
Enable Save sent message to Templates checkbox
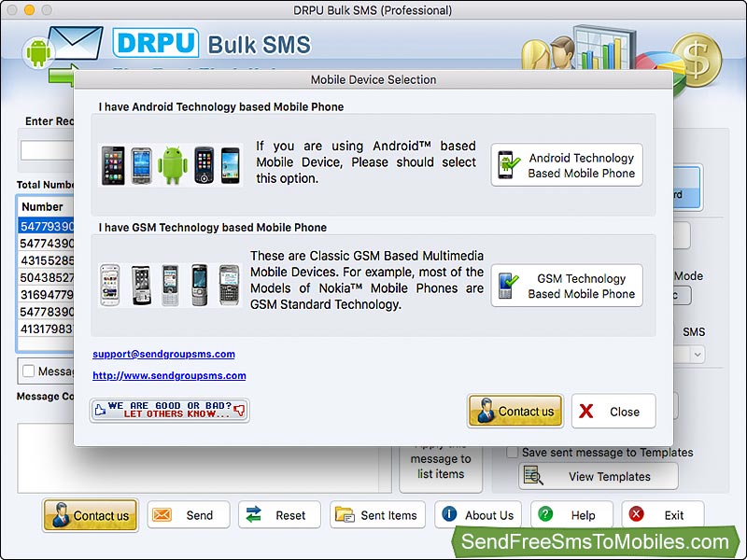pos(512,453)
